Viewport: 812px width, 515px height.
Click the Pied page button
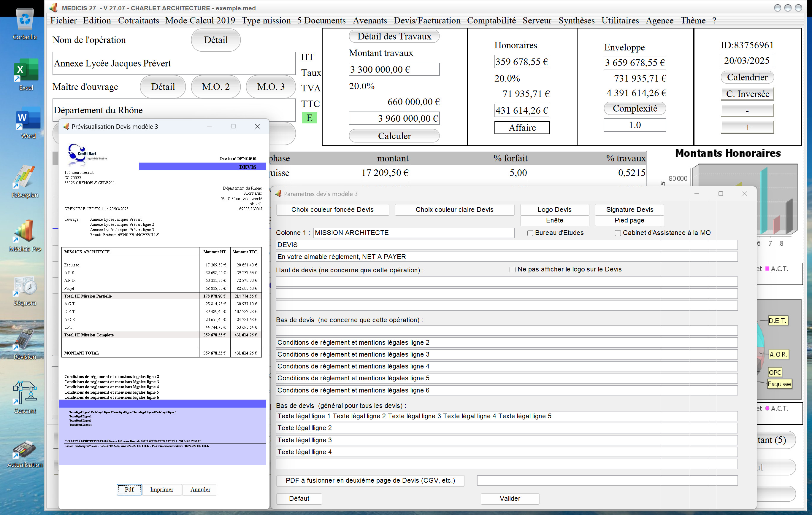pos(629,220)
